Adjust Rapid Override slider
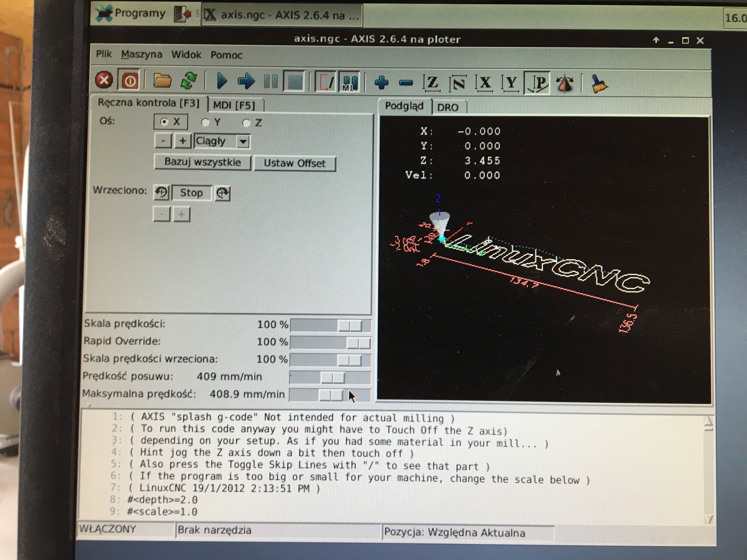This screenshot has height=560, width=747. [331, 343]
